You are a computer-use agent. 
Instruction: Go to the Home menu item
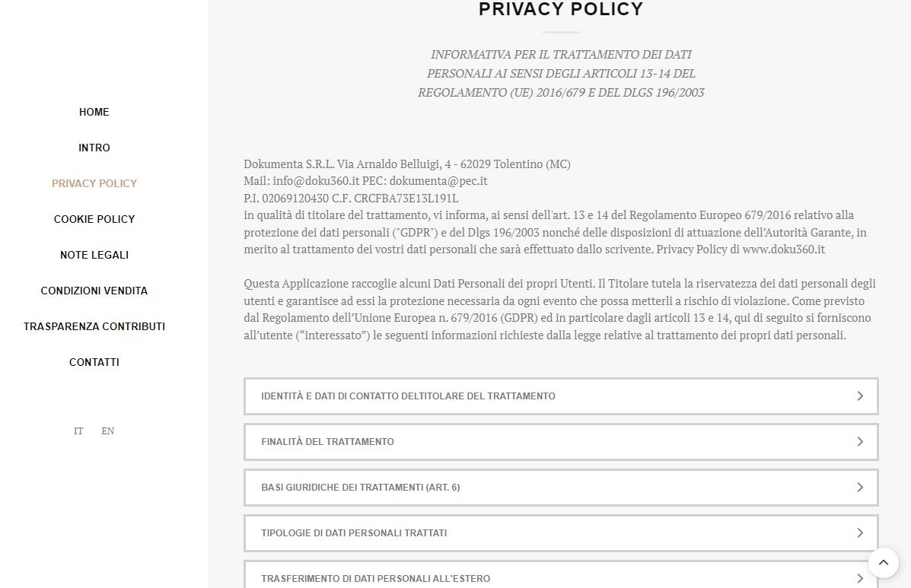[x=94, y=112]
